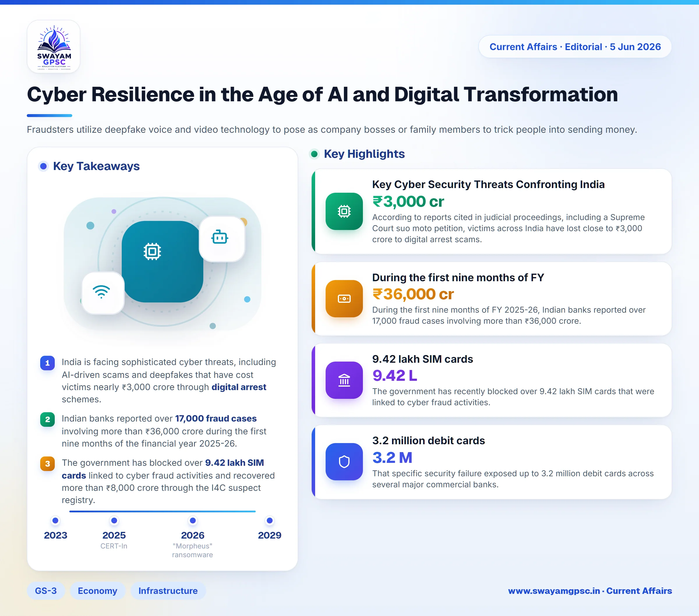Click the purple bank icon for 9.42 L card
This screenshot has height=616, width=699.
[344, 380]
